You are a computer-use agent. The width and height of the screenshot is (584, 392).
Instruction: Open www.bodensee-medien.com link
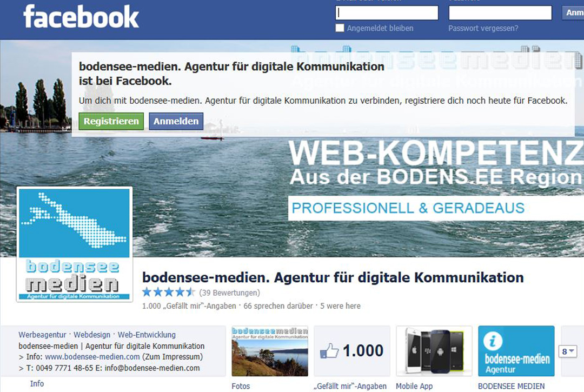(92, 357)
